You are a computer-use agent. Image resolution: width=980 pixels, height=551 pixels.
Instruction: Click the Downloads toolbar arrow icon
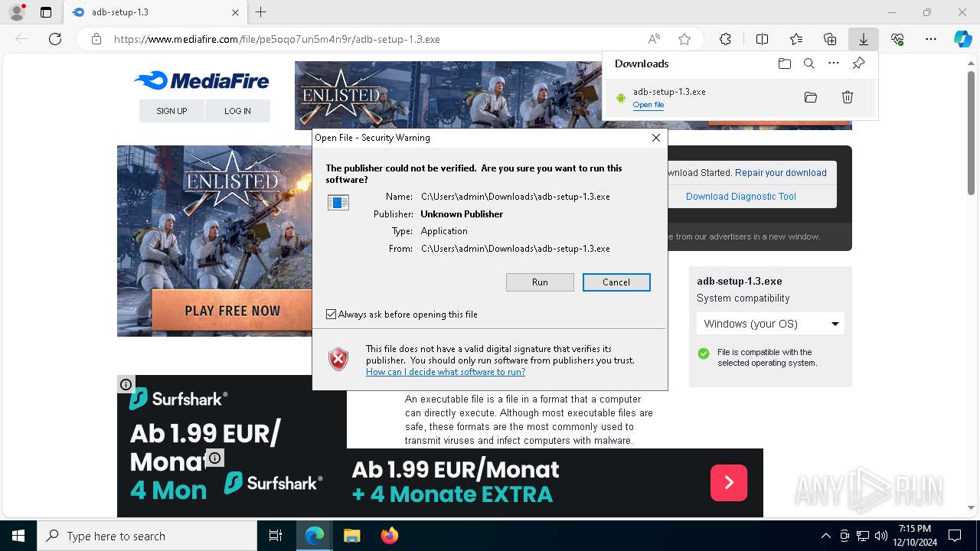click(x=863, y=39)
